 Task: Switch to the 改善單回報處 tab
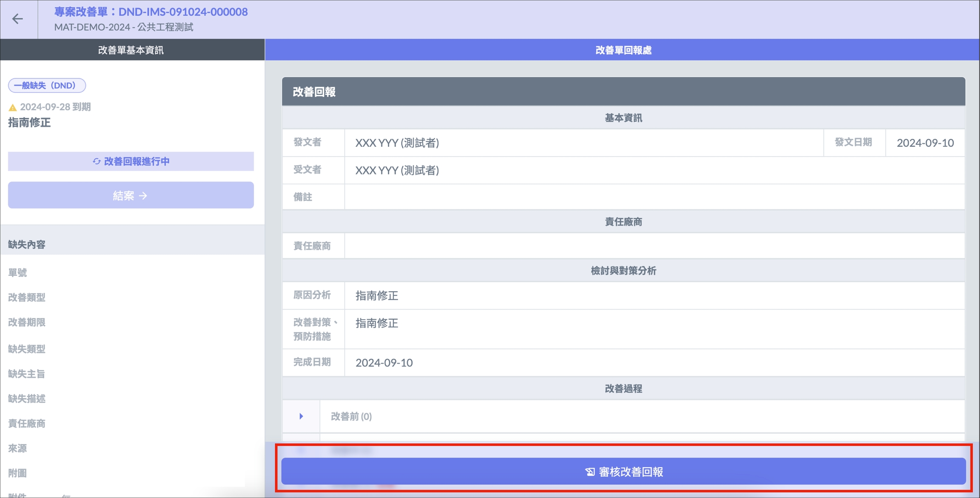[623, 50]
